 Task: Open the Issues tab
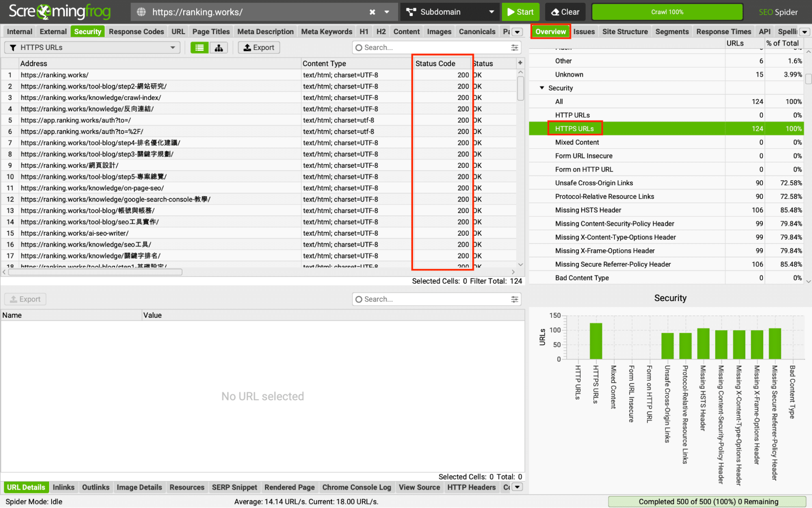tap(584, 32)
